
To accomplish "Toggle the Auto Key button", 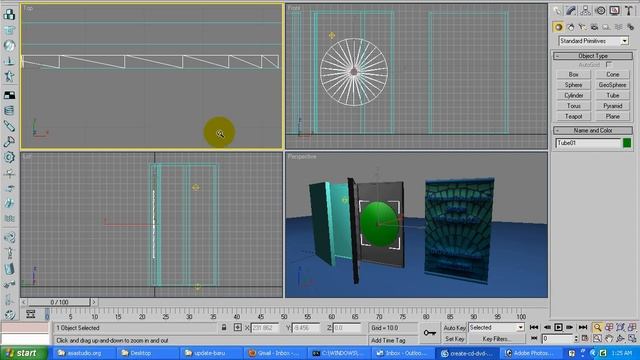I will click(x=454, y=328).
